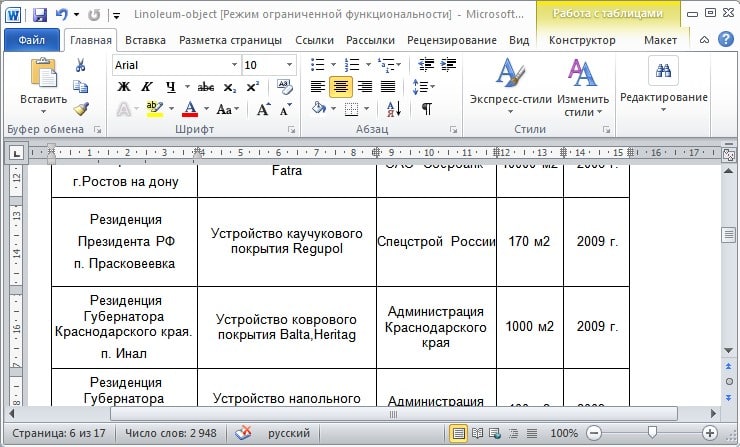
Task: Open change case Aa dropdown
Action: (227, 110)
